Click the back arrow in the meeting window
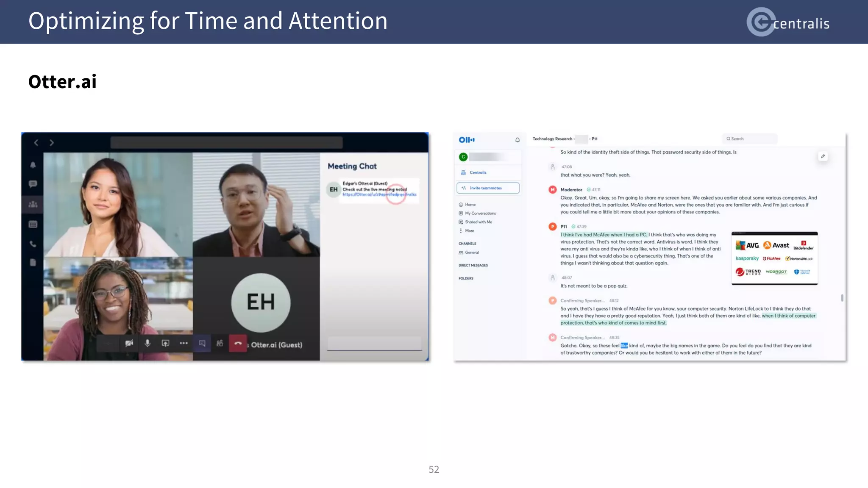Viewport: 868px width, 488px height. coord(36,143)
